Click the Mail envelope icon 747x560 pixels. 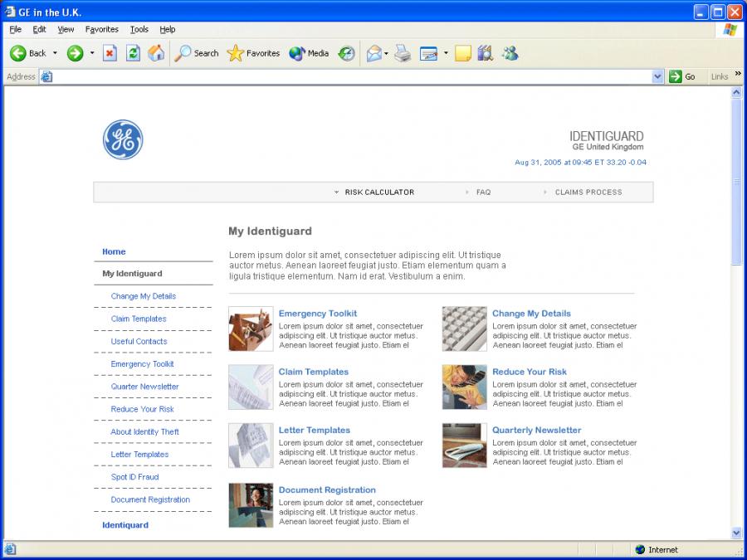[374, 53]
